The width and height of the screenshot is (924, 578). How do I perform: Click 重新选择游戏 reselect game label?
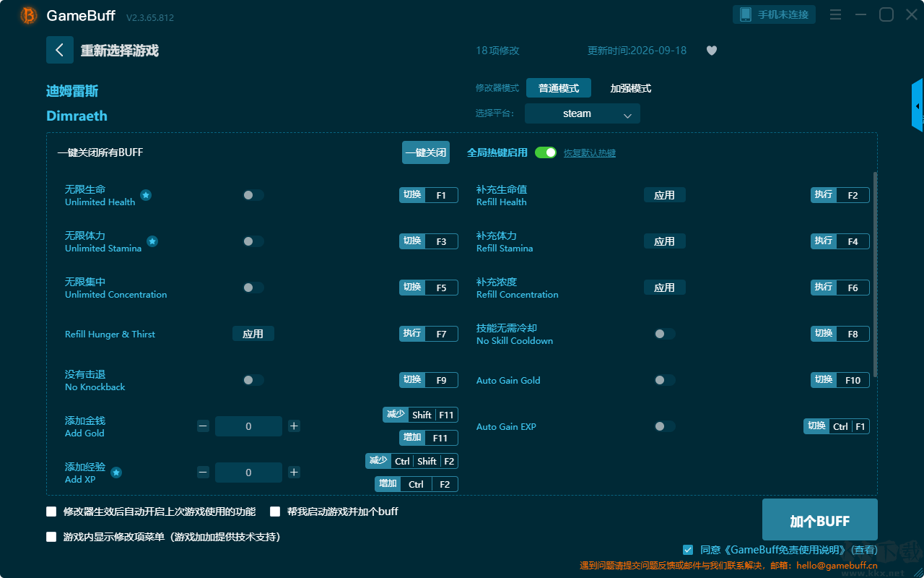click(120, 51)
